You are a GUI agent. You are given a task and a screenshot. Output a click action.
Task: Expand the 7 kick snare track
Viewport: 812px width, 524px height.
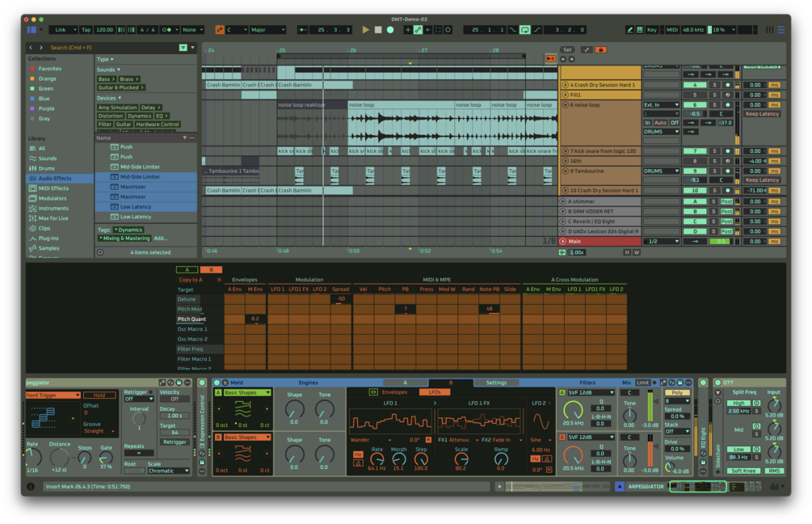click(x=565, y=151)
